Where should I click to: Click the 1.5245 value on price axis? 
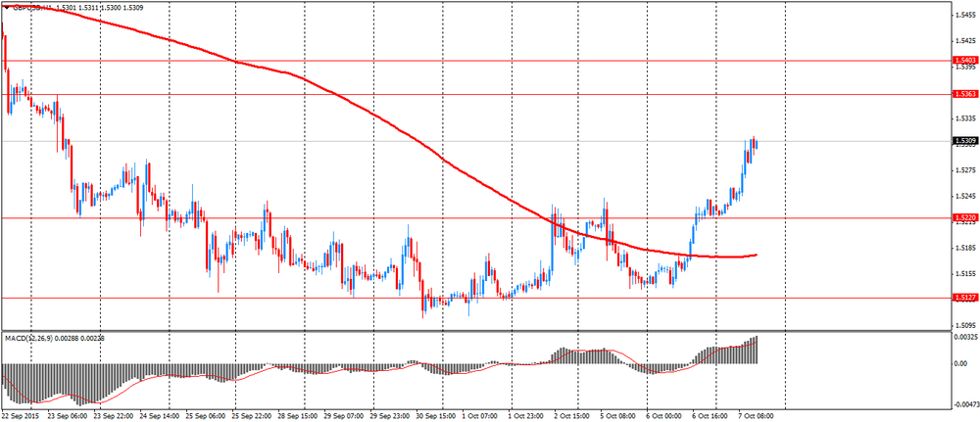click(966, 196)
